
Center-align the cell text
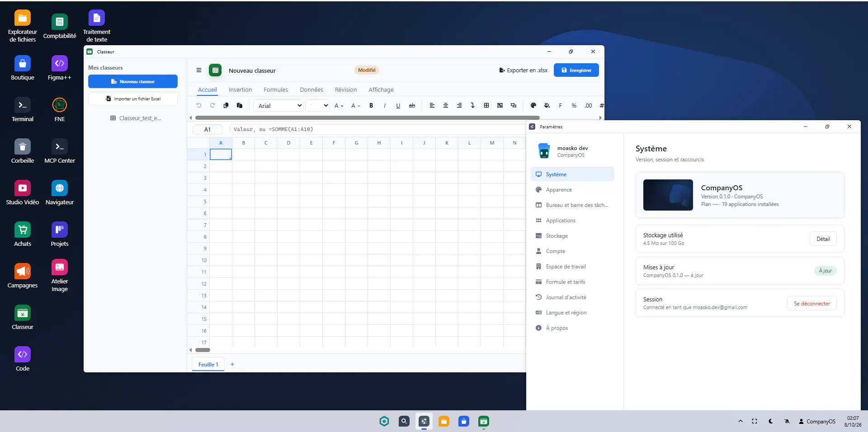pyautogui.click(x=446, y=105)
